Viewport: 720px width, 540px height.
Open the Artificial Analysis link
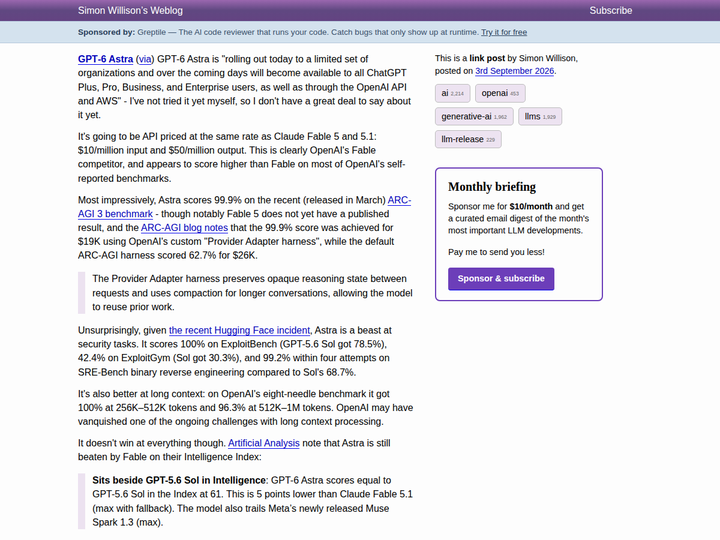click(x=264, y=443)
